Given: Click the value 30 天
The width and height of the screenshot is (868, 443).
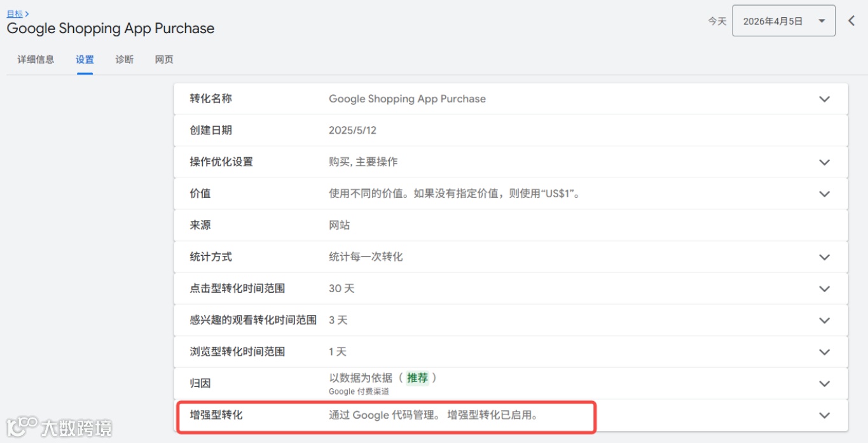Looking at the screenshot, I should pyautogui.click(x=341, y=288).
